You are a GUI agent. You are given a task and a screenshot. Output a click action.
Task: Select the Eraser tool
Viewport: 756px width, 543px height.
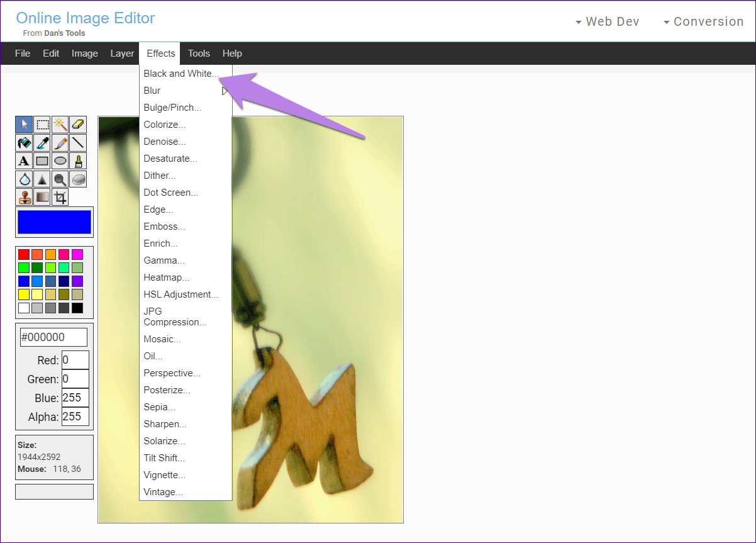(x=78, y=125)
